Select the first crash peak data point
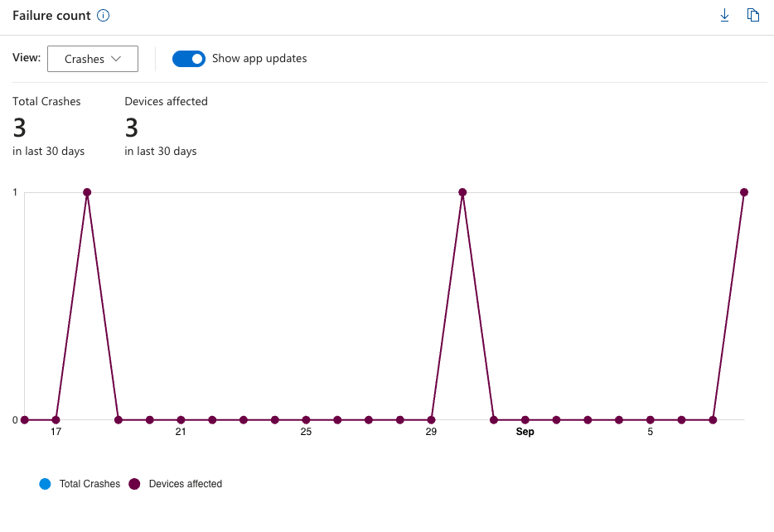This screenshot has height=532, width=774. pyautogui.click(x=87, y=192)
